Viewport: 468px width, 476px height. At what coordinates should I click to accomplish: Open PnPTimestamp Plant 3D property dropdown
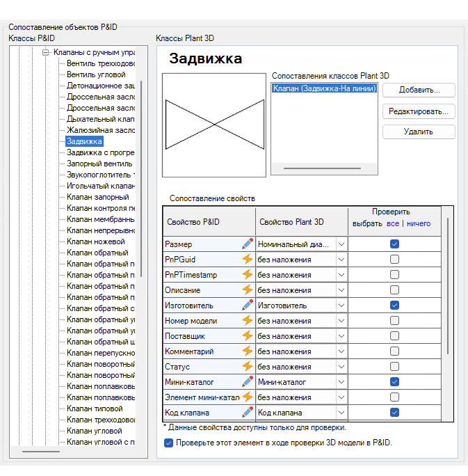341,274
